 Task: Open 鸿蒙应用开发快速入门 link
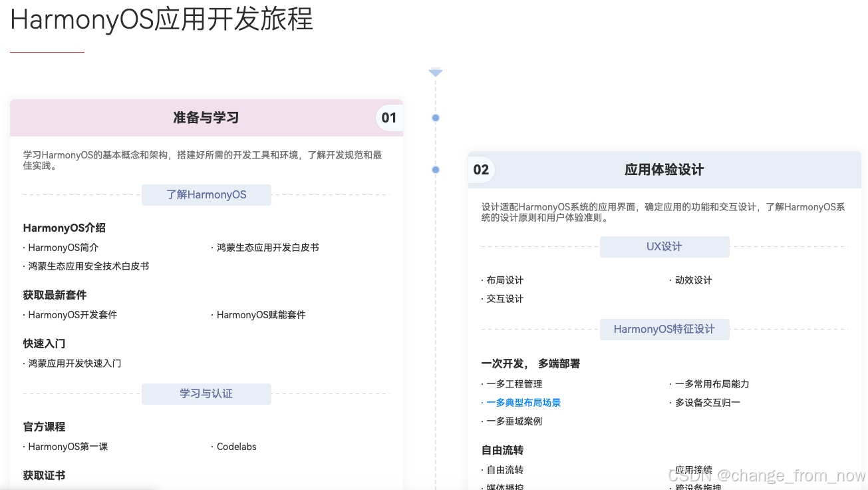pyautogui.click(x=74, y=364)
